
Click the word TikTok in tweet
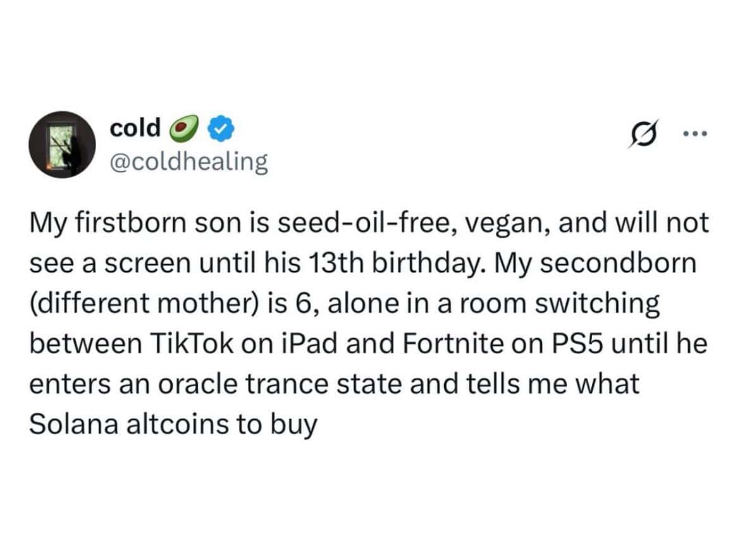coord(192,343)
